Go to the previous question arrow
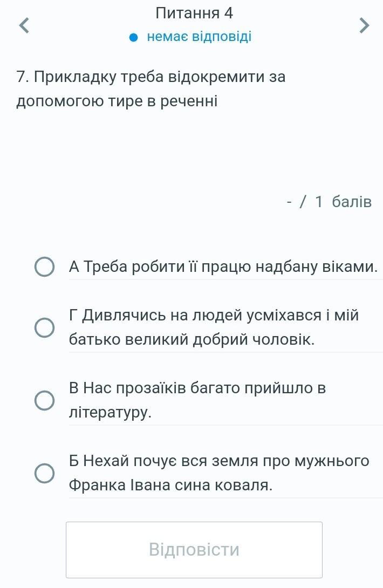The height and width of the screenshot is (588, 383). pyautogui.click(x=23, y=25)
